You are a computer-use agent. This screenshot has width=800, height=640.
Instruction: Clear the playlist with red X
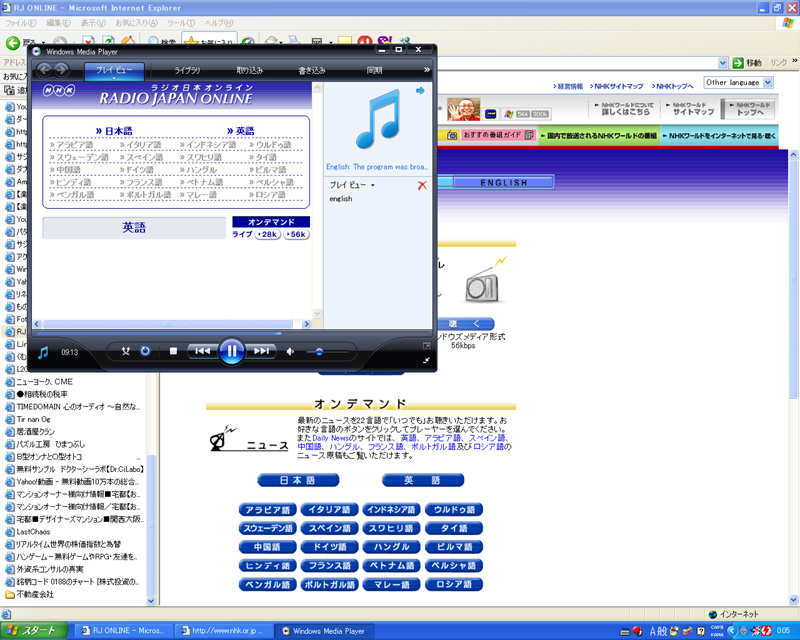[422, 185]
